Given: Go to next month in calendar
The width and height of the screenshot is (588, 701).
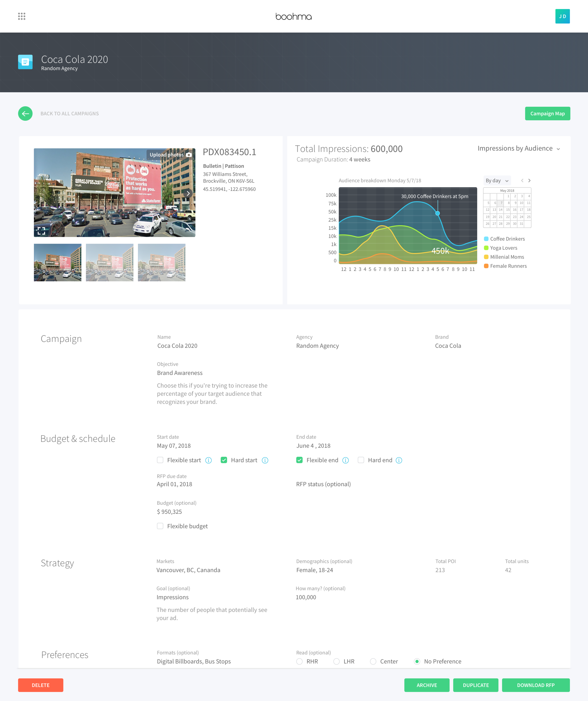Looking at the screenshot, I should click(529, 181).
